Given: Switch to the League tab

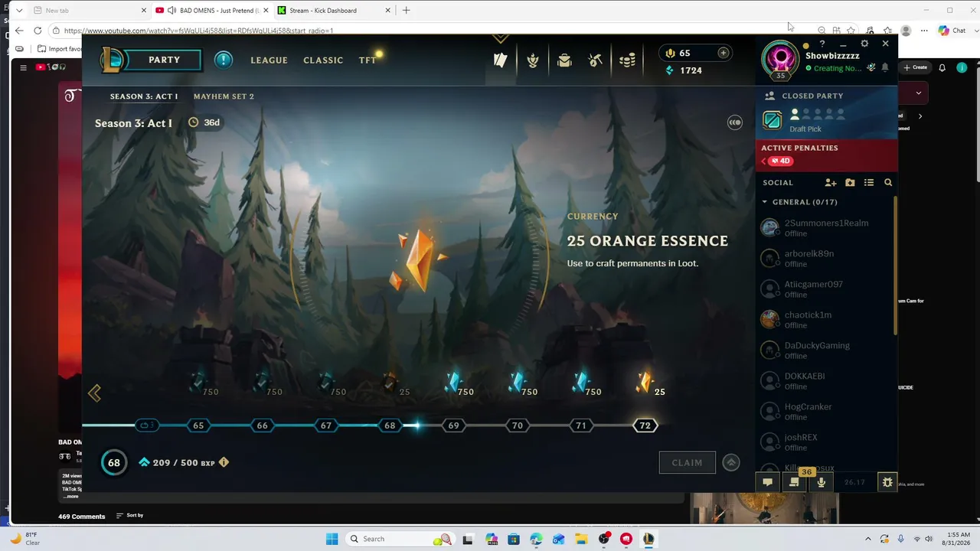Looking at the screenshot, I should tap(269, 60).
